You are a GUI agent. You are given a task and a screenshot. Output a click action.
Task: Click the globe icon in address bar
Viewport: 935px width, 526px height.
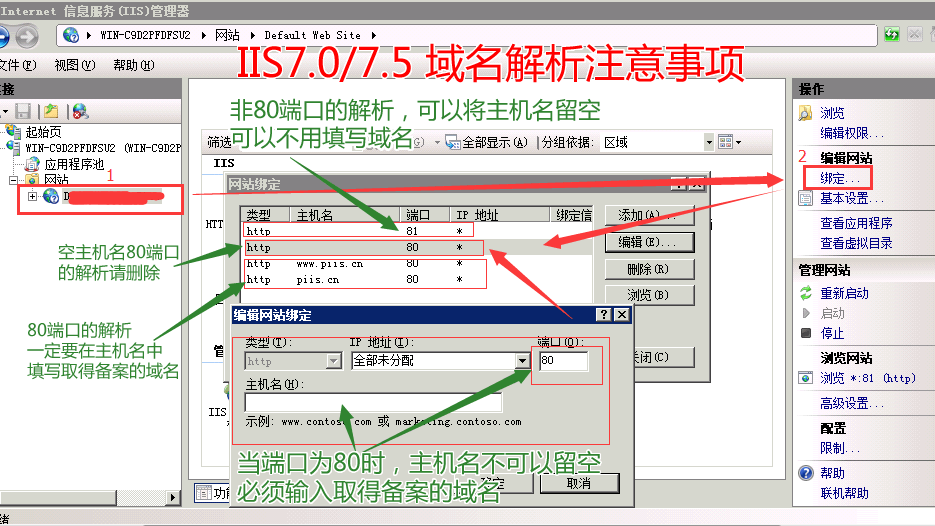point(71,35)
